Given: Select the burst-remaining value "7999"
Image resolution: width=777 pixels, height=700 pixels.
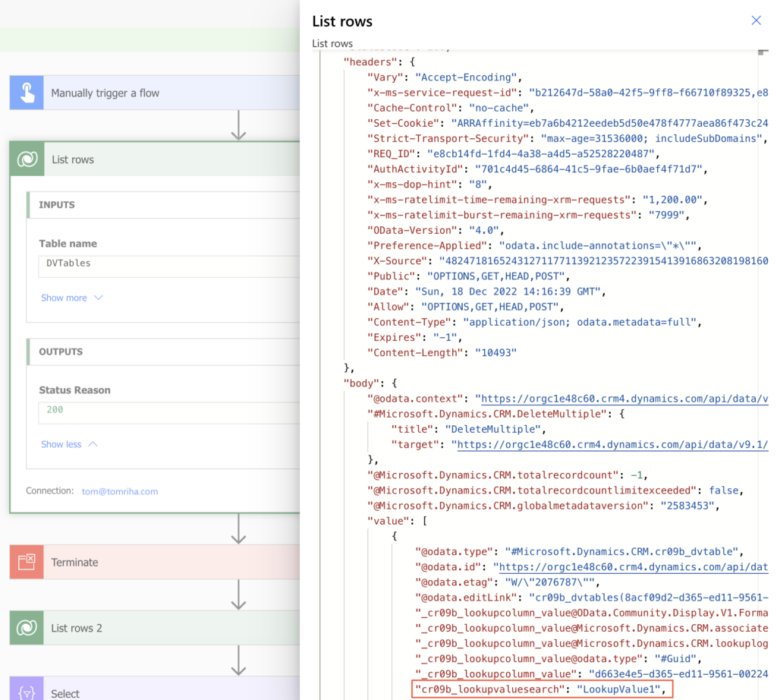Looking at the screenshot, I should (x=666, y=215).
